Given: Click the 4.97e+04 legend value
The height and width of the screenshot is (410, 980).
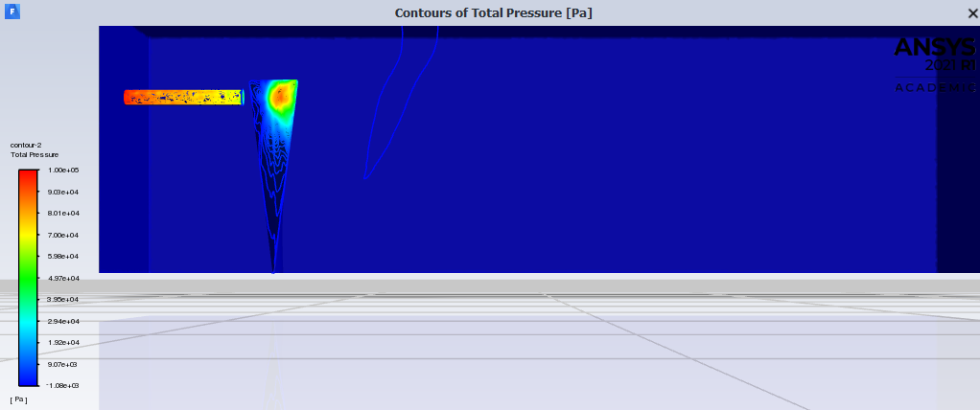Looking at the screenshot, I should [x=63, y=278].
